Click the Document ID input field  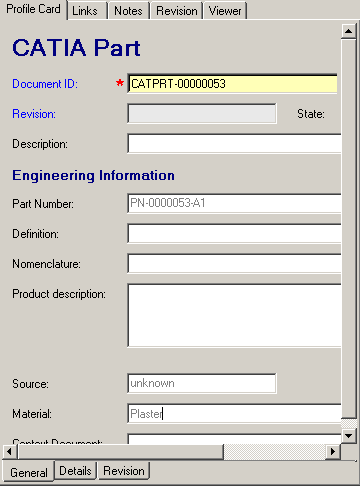coord(232,84)
